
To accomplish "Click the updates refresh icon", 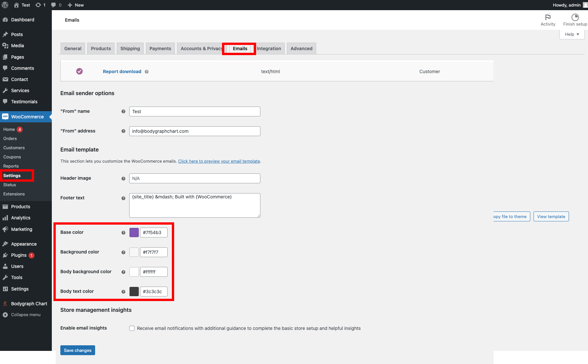I will [x=38, y=5].
